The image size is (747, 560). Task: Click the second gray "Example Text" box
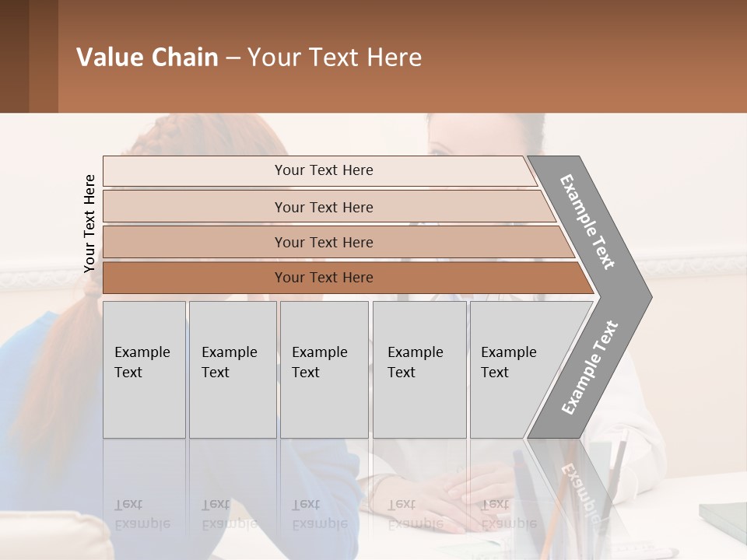click(233, 369)
